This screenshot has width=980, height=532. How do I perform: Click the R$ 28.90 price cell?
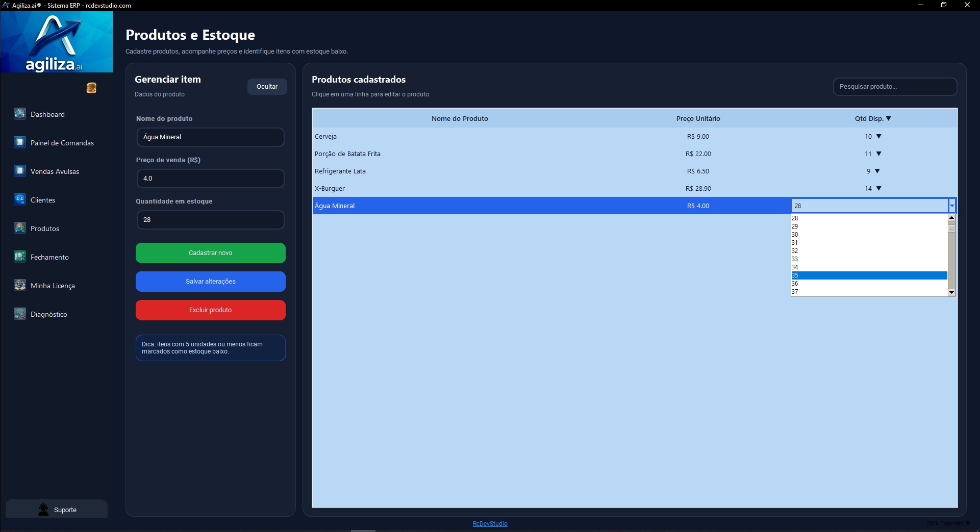(698, 188)
